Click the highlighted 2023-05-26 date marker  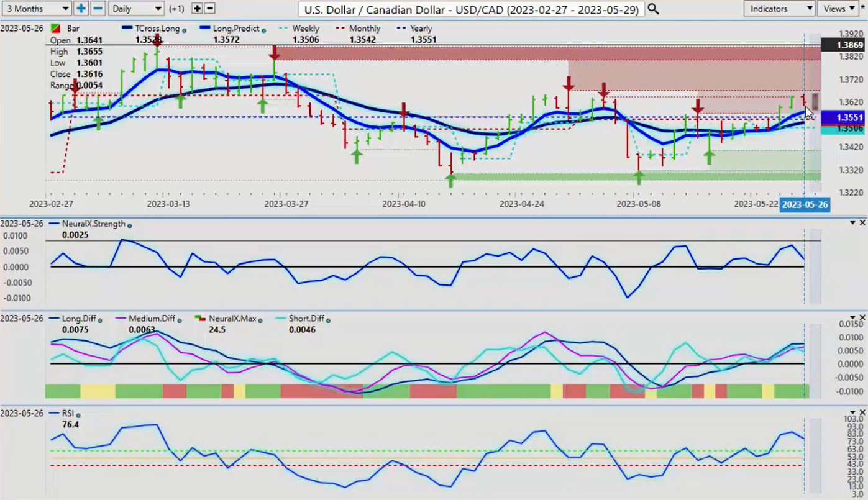[x=805, y=204]
